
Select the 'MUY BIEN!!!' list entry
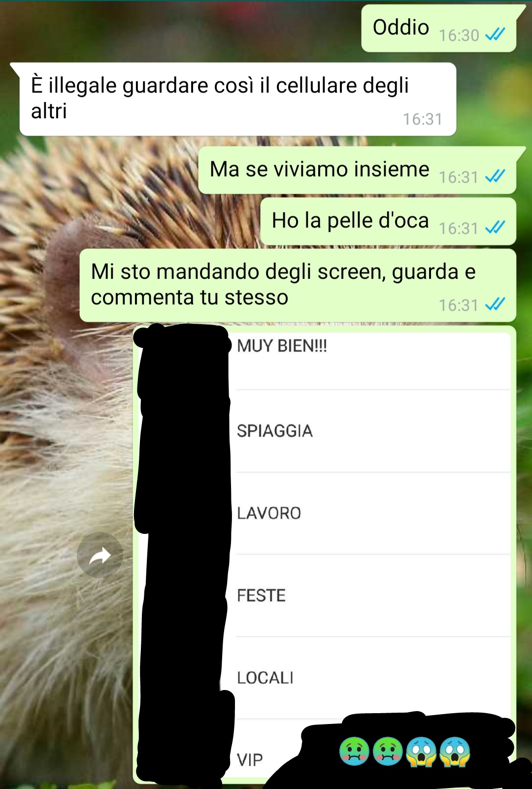coord(373,361)
